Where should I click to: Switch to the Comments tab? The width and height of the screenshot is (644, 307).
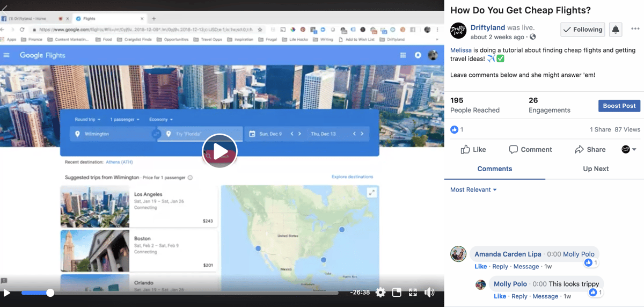click(495, 169)
